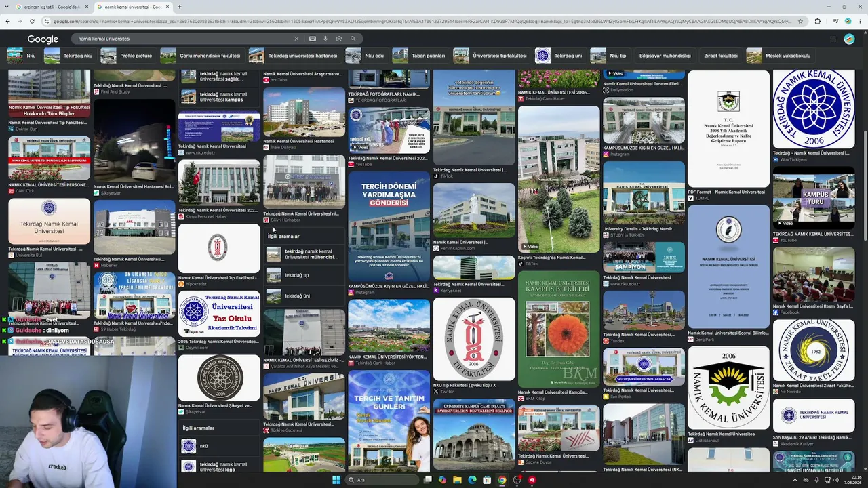
Task: Bookmark this page with the star
Action: click(800, 21)
